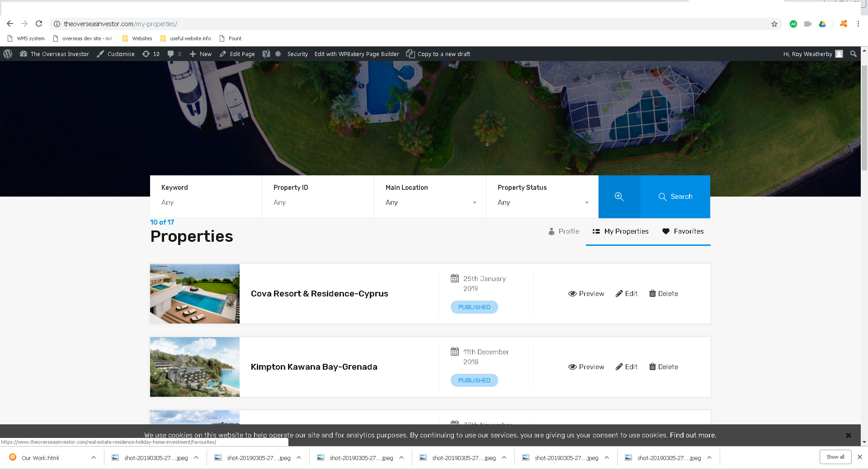Open the admin bar search magnifier icon
Screen dimensions: 868x470
pos(853,54)
